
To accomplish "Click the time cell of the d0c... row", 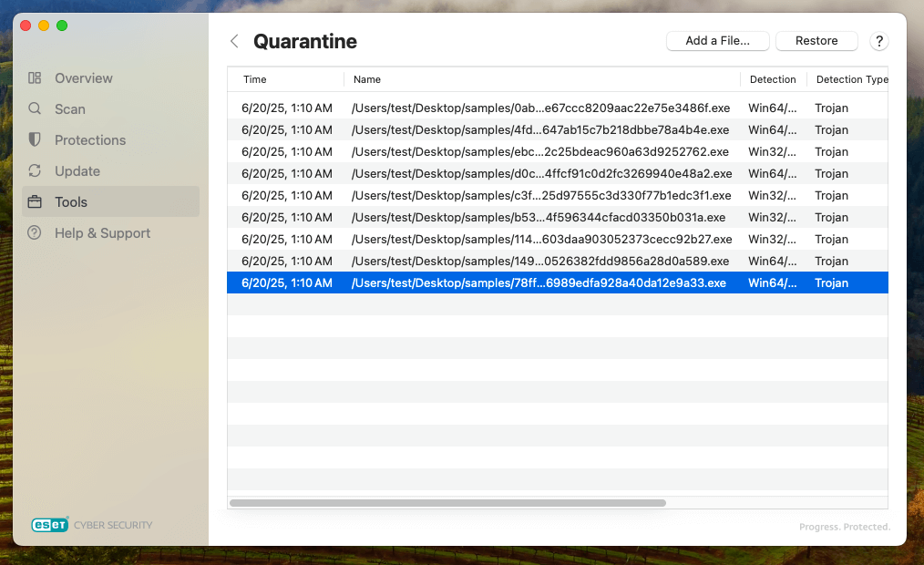I will [x=287, y=173].
